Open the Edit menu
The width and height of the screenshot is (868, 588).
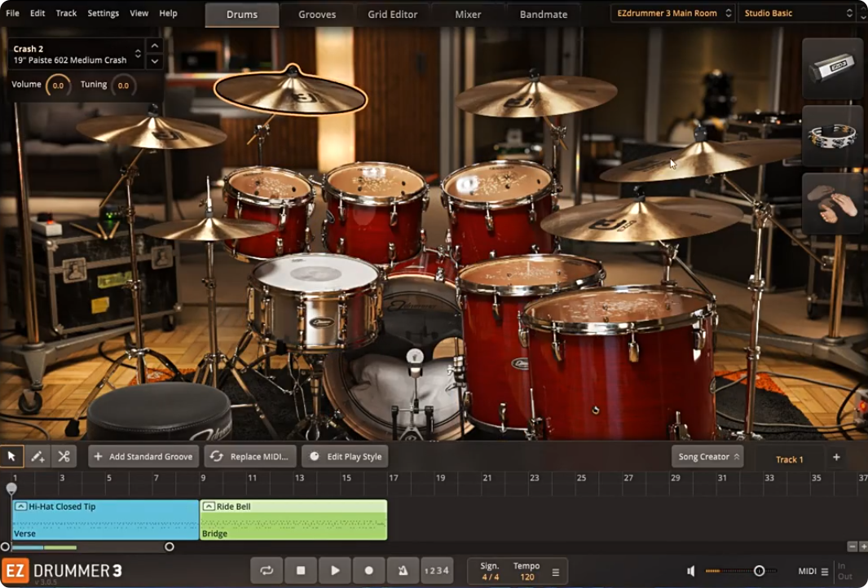coord(37,13)
